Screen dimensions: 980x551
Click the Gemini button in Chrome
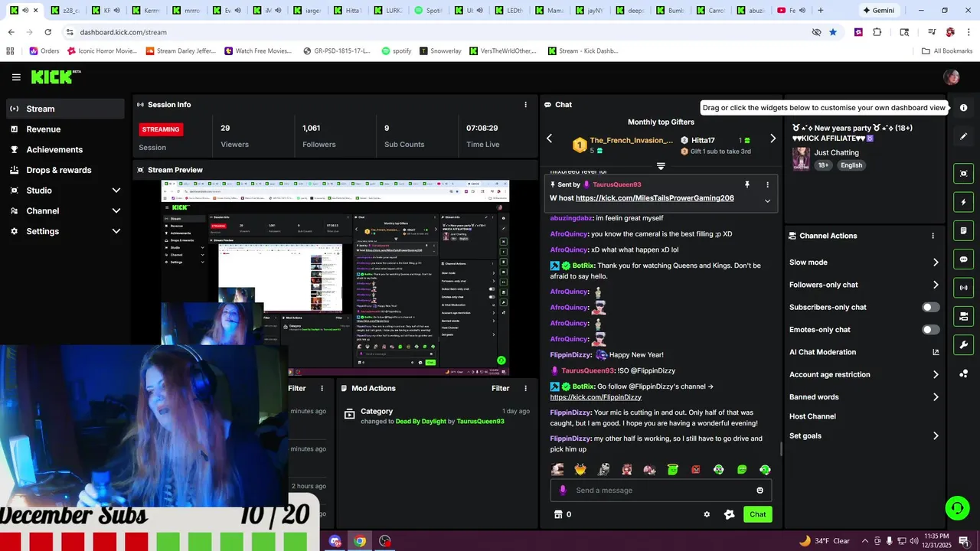877,11
